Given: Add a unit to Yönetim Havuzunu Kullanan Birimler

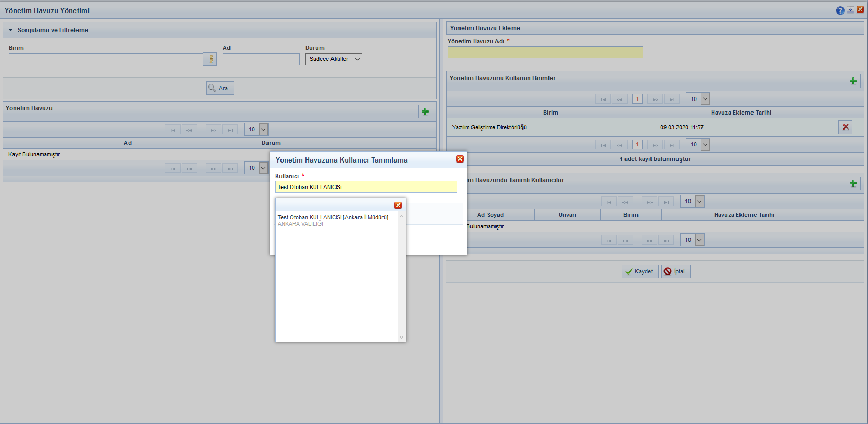Looking at the screenshot, I should 853,81.
